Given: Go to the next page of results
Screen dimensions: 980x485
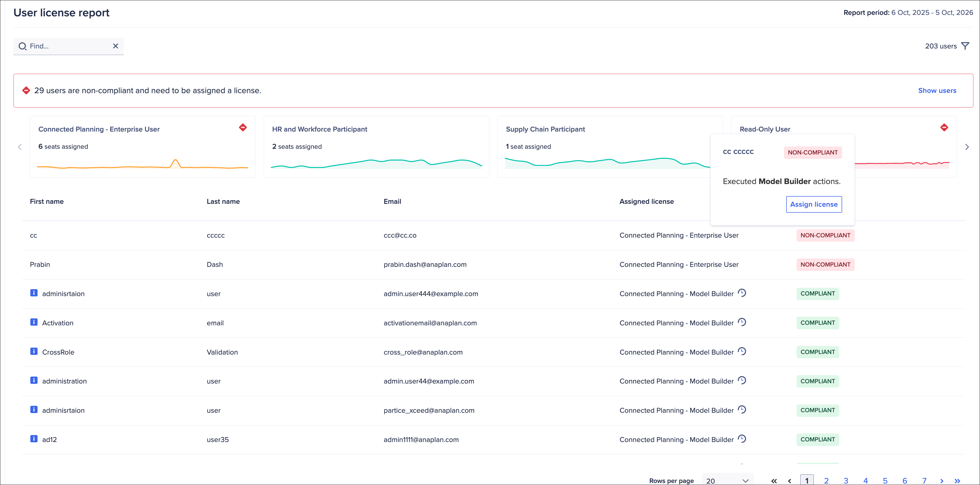Looking at the screenshot, I should coord(942,481).
